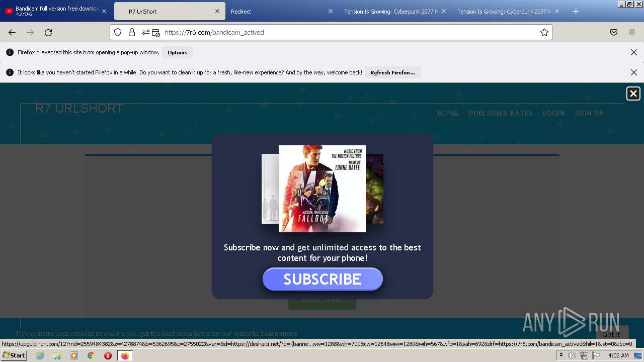Click the 4:02 AM system clock
This screenshot has height=362, width=644.
coord(618,355)
